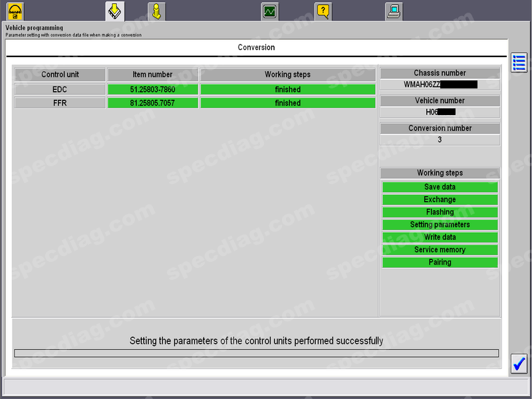Select the EDC control unit row
The image size is (532, 399).
tap(60, 90)
